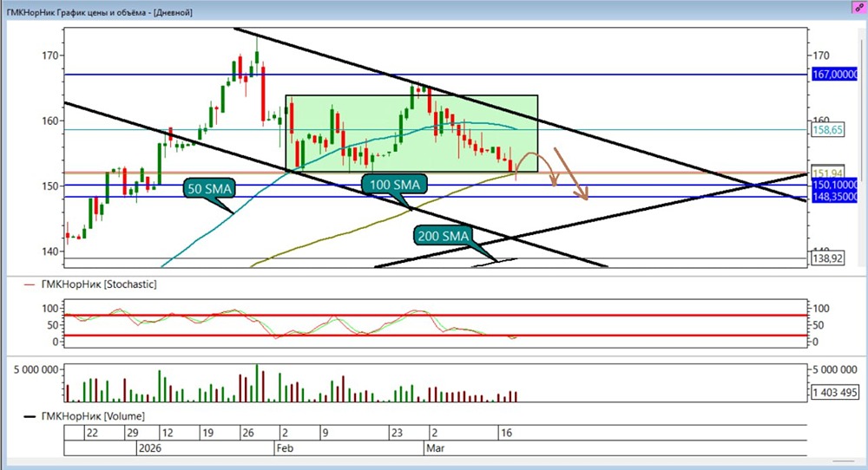
Task: Click the date label 12 on time axis
Action: [x=168, y=433]
